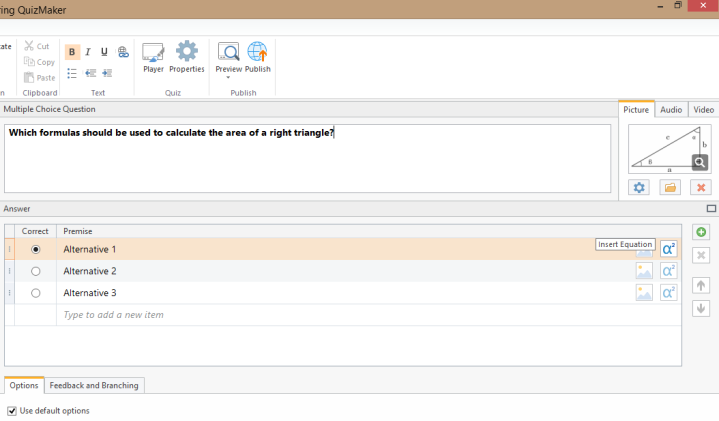Delete the selected answer with gray X
Screen dimensions: 719x421
click(x=701, y=255)
